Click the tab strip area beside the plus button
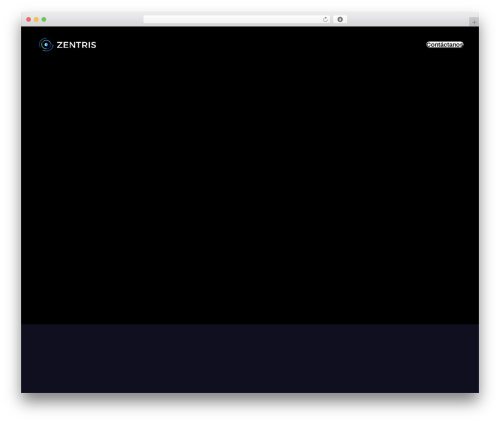The height and width of the screenshot is (423, 500). 408,21
